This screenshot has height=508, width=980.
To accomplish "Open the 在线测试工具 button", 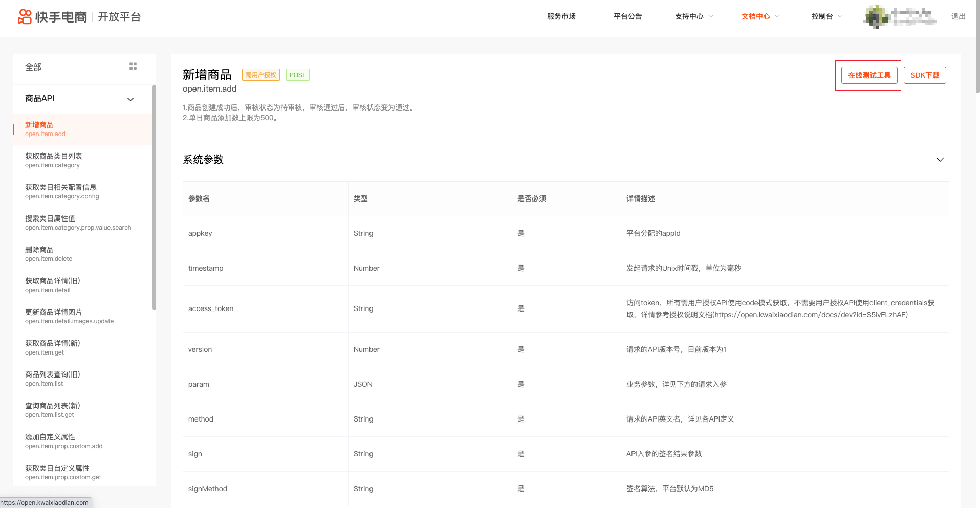I will [x=869, y=75].
